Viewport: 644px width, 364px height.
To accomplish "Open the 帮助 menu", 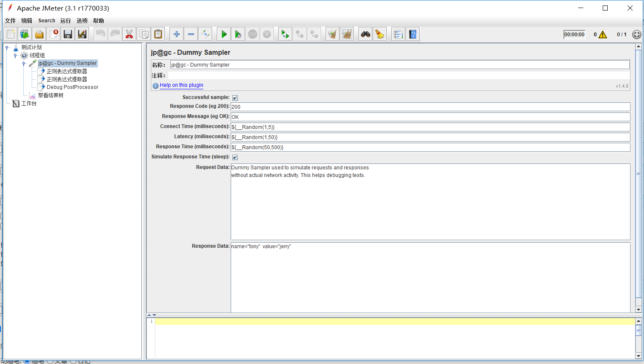I will pos(99,21).
